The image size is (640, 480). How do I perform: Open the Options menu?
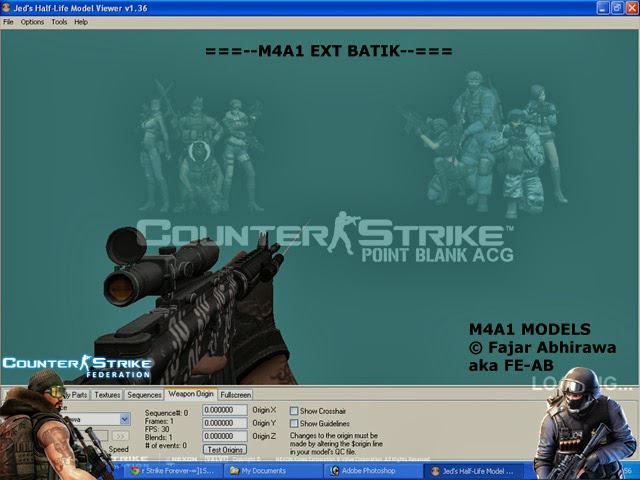(x=32, y=22)
